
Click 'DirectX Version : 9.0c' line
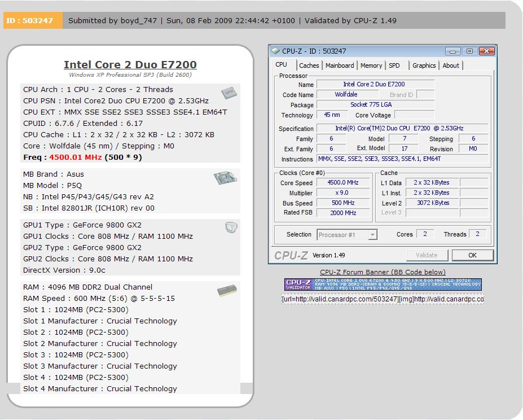click(64, 270)
